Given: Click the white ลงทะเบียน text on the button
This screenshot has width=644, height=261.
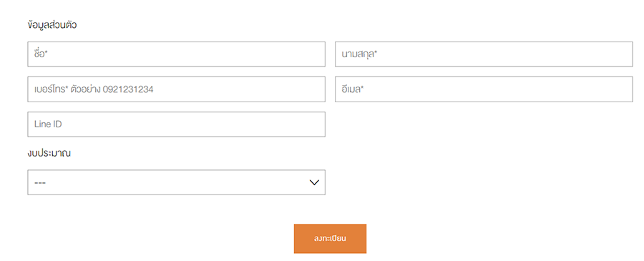Looking at the screenshot, I should 330,238.
